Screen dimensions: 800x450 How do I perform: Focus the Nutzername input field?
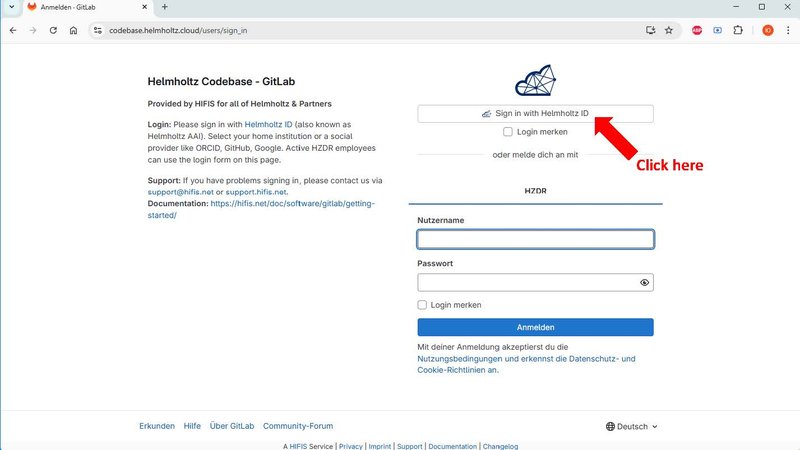tap(535, 239)
